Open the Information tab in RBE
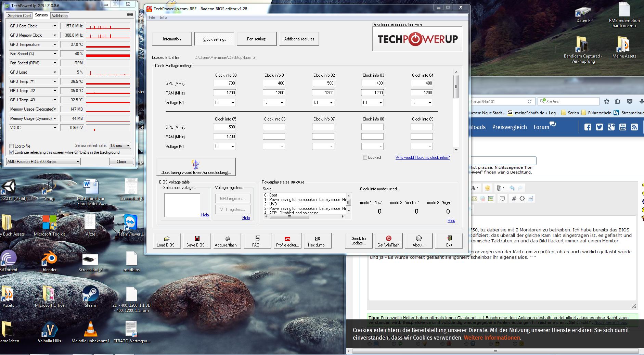 (172, 39)
